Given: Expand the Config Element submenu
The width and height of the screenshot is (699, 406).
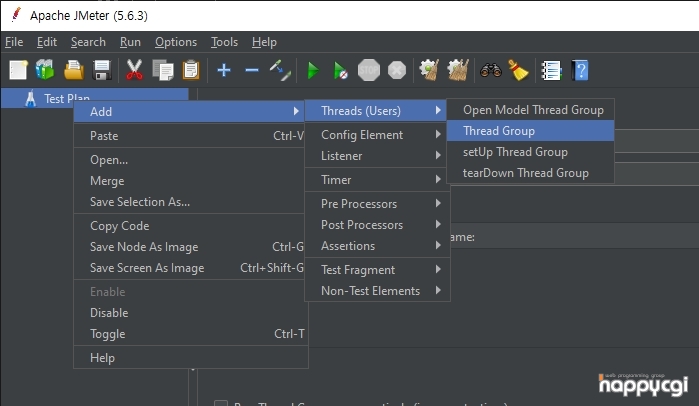Looking at the screenshot, I should point(377,135).
